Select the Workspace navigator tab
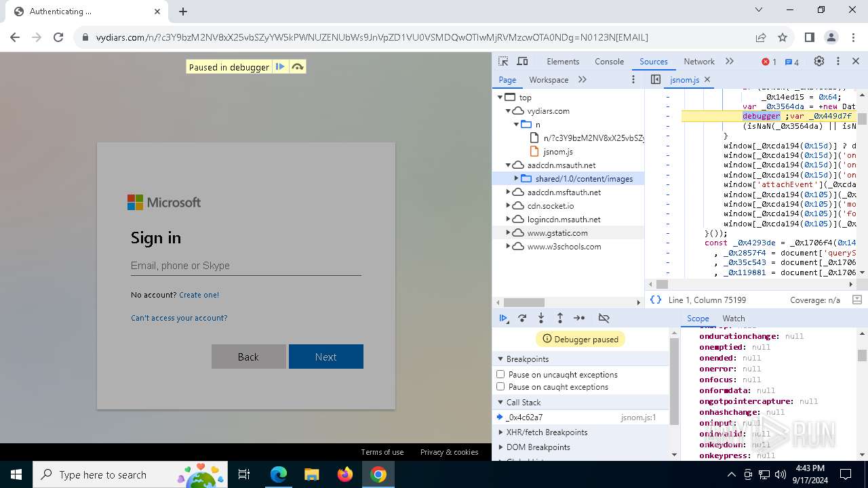Image resolution: width=868 pixels, height=488 pixels. tap(549, 79)
